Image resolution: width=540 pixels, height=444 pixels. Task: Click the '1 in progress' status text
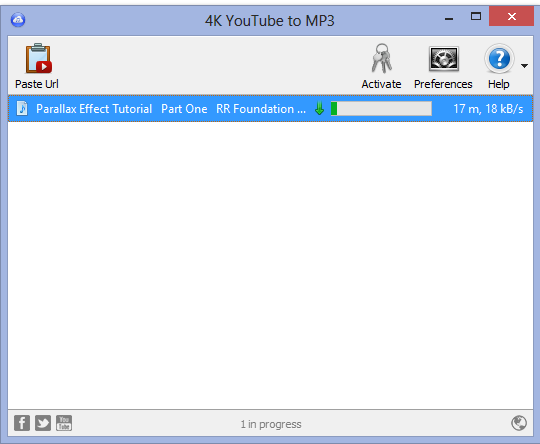(271, 424)
